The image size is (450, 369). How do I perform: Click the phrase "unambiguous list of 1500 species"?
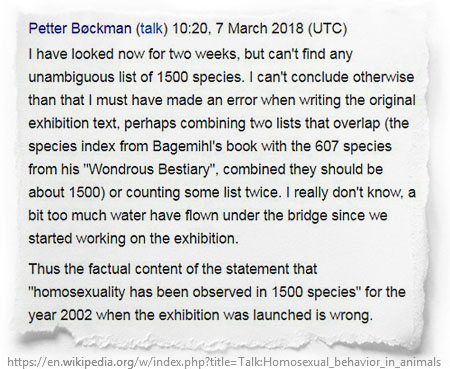click(x=135, y=77)
